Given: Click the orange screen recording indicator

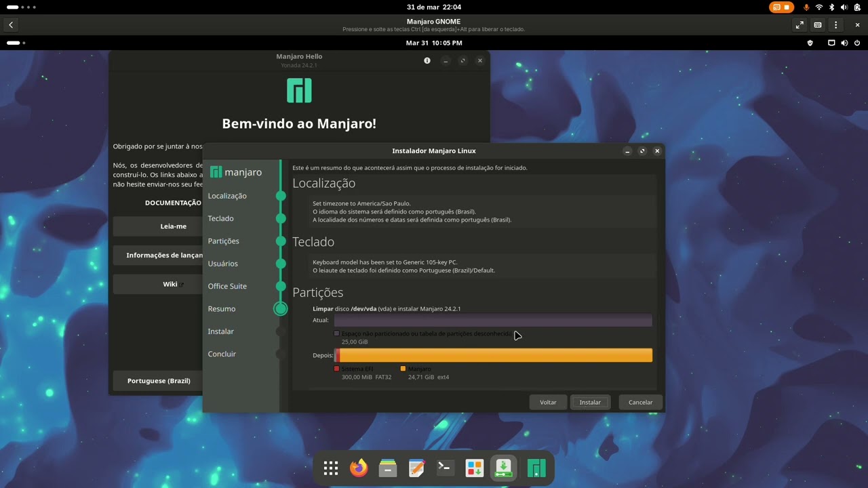Looking at the screenshot, I should pyautogui.click(x=781, y=7).
